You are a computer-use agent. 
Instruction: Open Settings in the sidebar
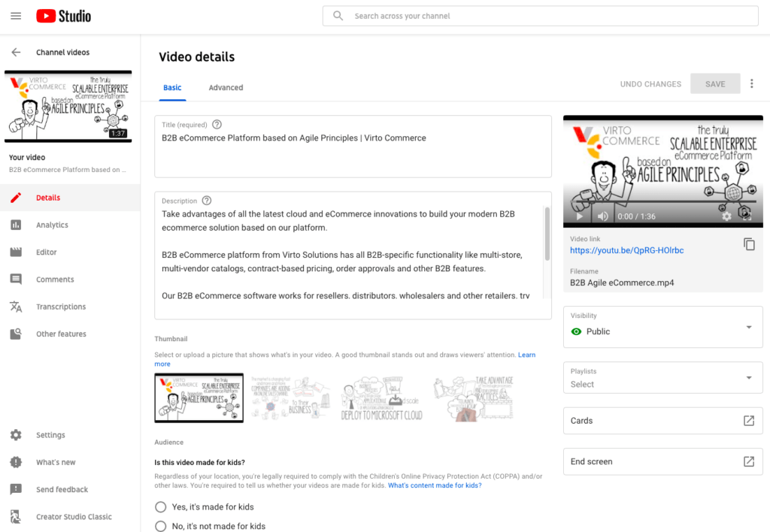point(70,435)
